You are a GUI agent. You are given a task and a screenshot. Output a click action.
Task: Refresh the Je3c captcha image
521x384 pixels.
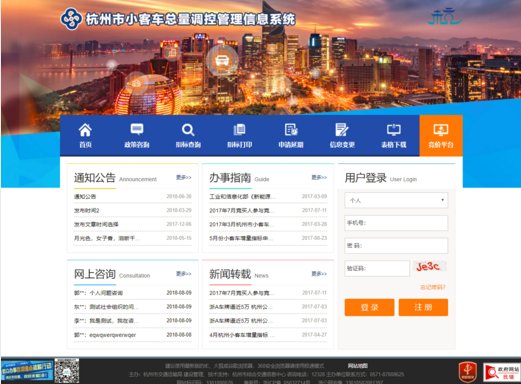tap(429, 266)
